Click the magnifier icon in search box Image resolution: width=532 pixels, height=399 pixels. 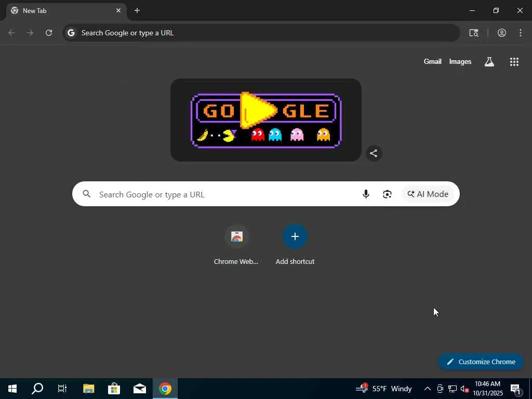tap(87, 194)
